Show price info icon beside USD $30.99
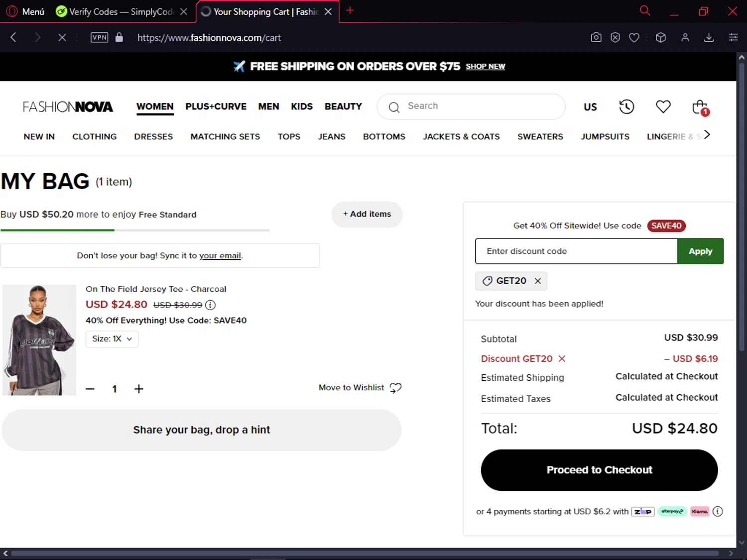Viewport: 747px width, 560px height. pos(210,305)
